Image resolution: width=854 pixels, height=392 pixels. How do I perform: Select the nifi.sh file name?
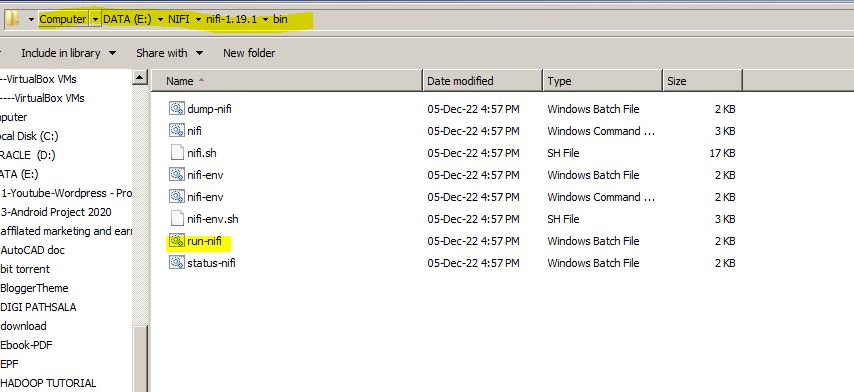202,153
